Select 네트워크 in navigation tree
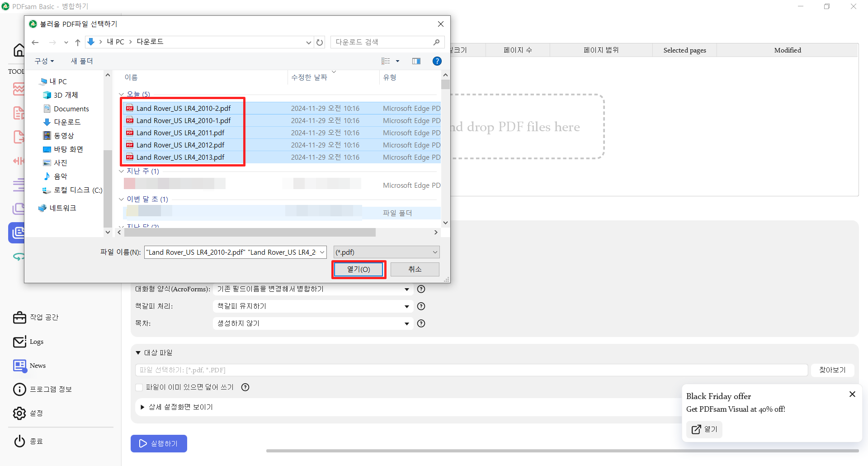Viewport: 868px width, 466px height. [57, 208]
